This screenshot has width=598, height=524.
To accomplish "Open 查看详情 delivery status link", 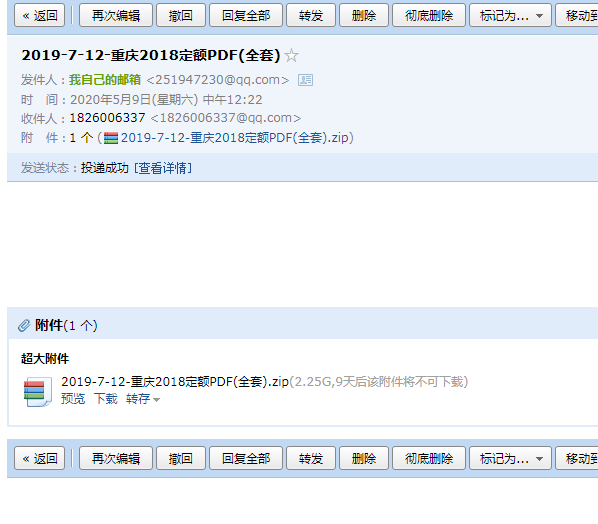I will tap(163, 168).
